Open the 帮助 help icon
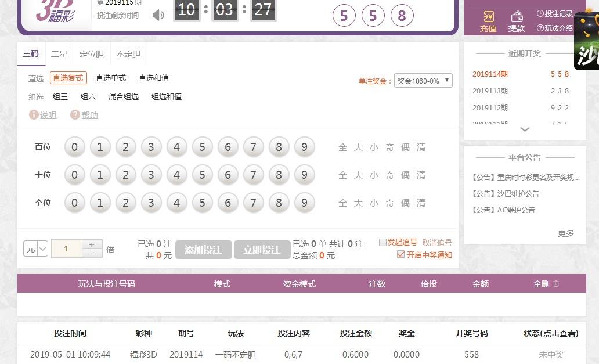The image size is (599, 364). point(75,115)
